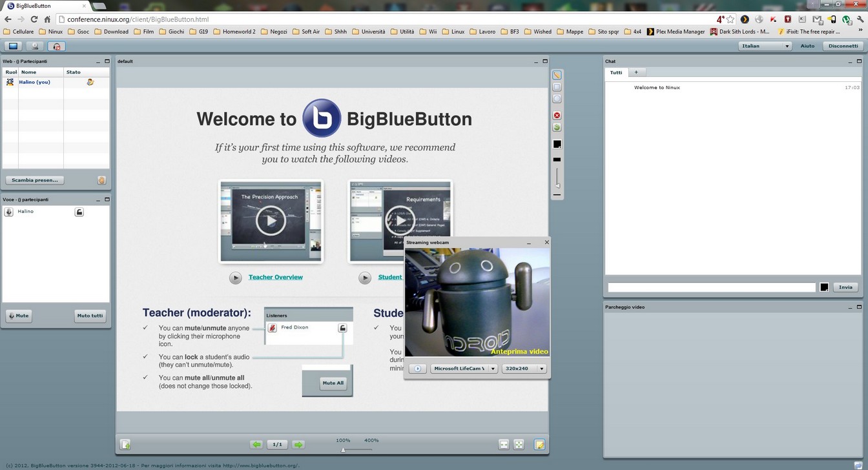Select the Tutti chat tab

point(615,72)
